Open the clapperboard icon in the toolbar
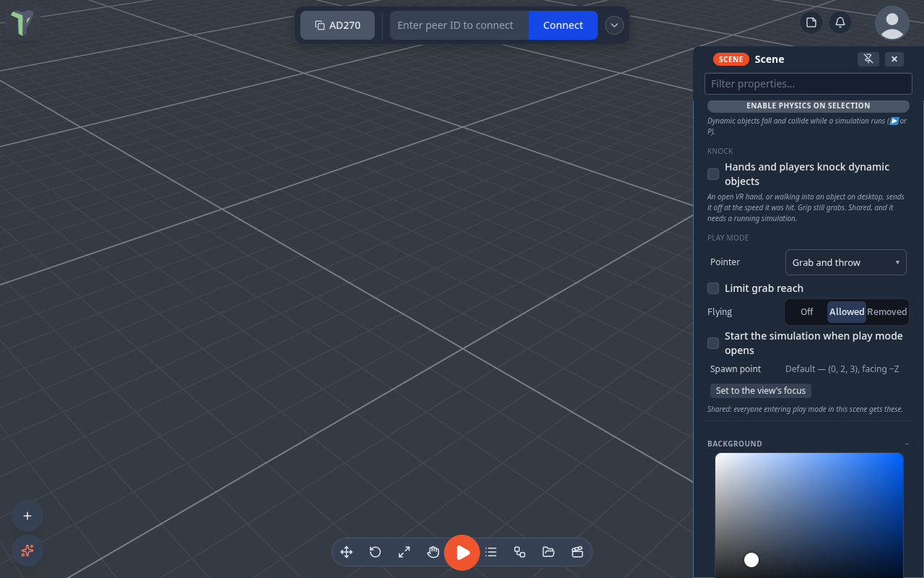 click(577, 552)
